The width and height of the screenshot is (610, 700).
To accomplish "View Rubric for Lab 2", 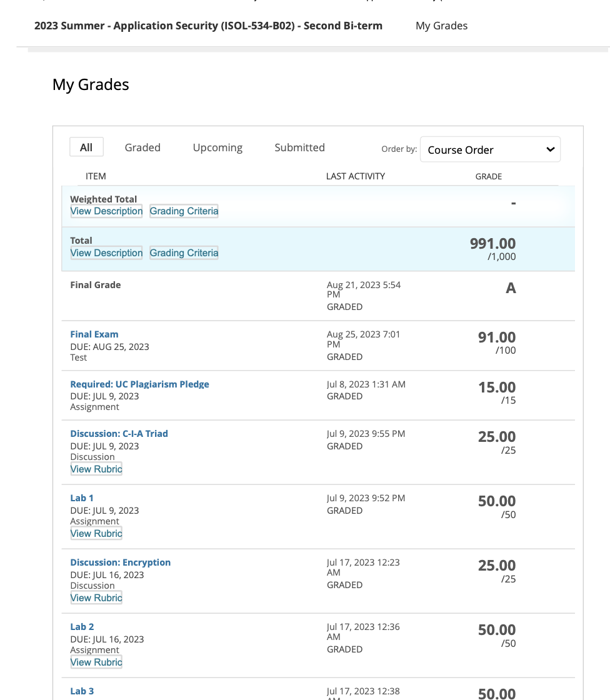I will coord(96,662).
